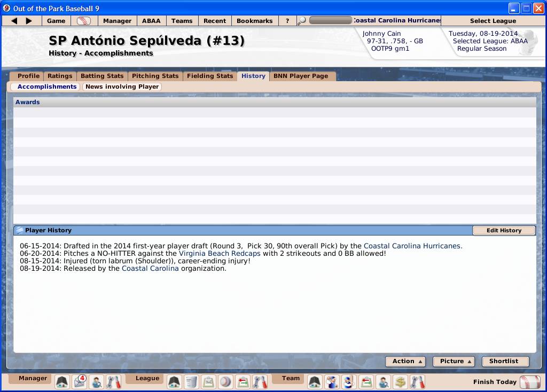Switch to the Batting Stats tab
Screen dimensions: 547x392
(102, 76)
